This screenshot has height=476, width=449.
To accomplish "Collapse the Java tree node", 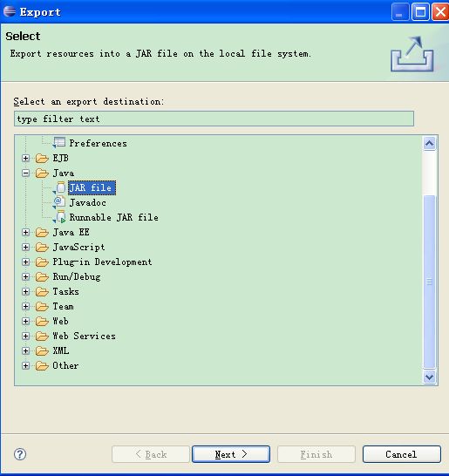I will pyautogui.click(x=26, y=173).
